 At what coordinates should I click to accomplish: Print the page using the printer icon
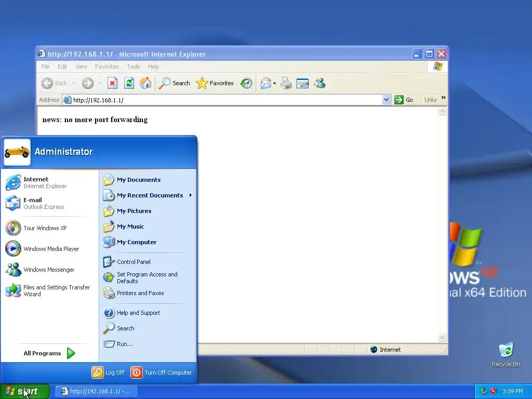click(286, 83)
